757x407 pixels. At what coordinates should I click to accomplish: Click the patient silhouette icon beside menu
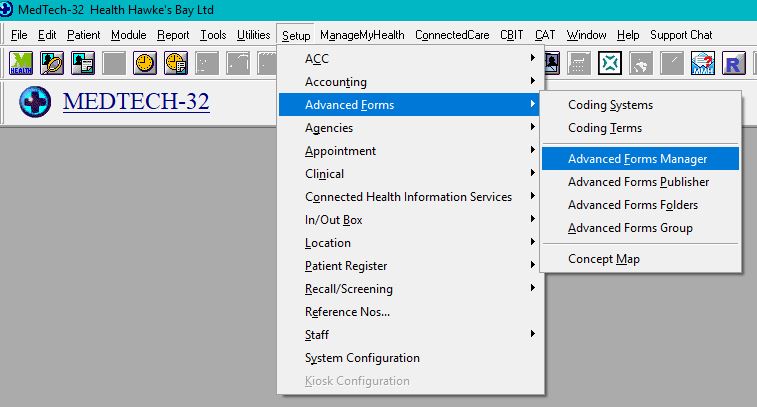(x=552, y=63)
